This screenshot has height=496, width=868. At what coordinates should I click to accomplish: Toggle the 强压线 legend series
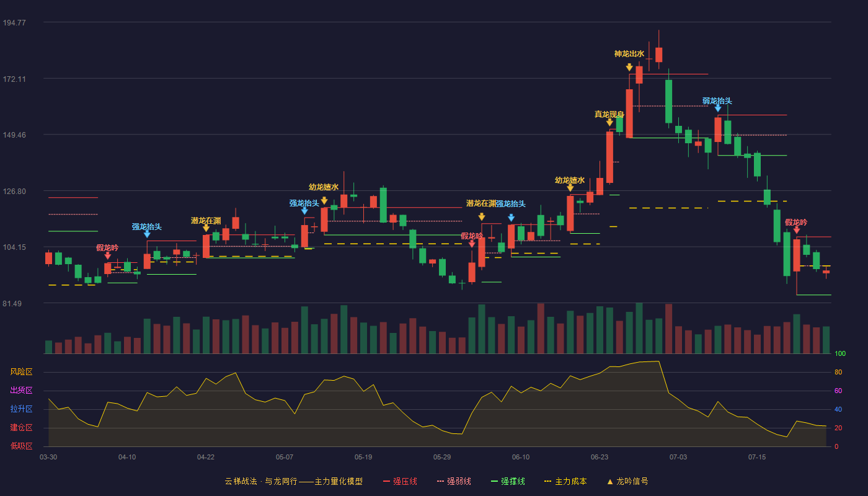click(400, 481)
